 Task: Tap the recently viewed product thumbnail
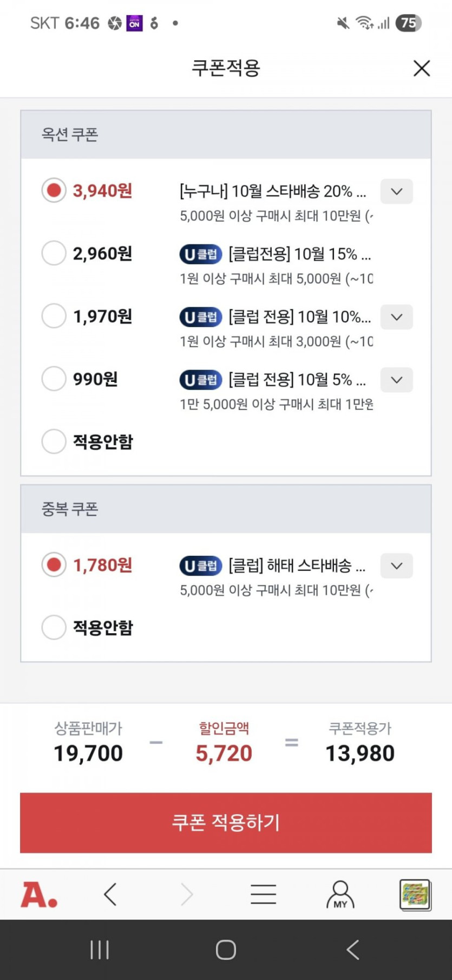415,894
